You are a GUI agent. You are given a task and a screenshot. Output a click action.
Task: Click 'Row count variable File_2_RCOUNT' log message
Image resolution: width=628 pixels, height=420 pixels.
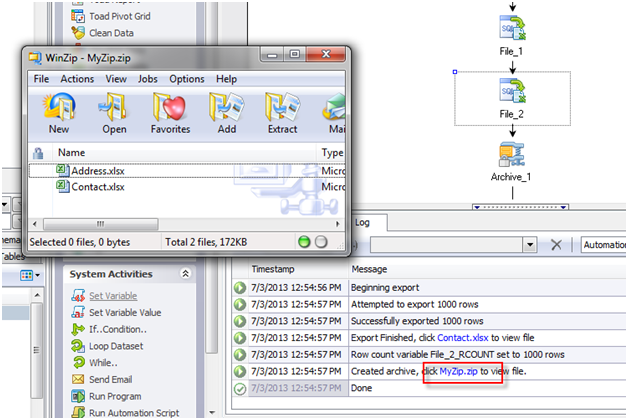pyautogui.click(x=457, y=354)
